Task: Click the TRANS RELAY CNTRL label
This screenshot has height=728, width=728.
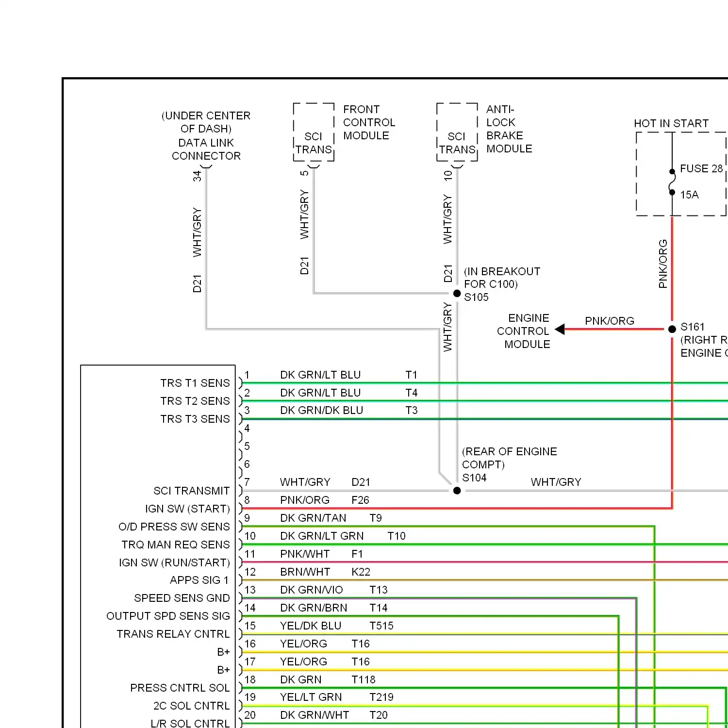Action: (x=173, y=634)
